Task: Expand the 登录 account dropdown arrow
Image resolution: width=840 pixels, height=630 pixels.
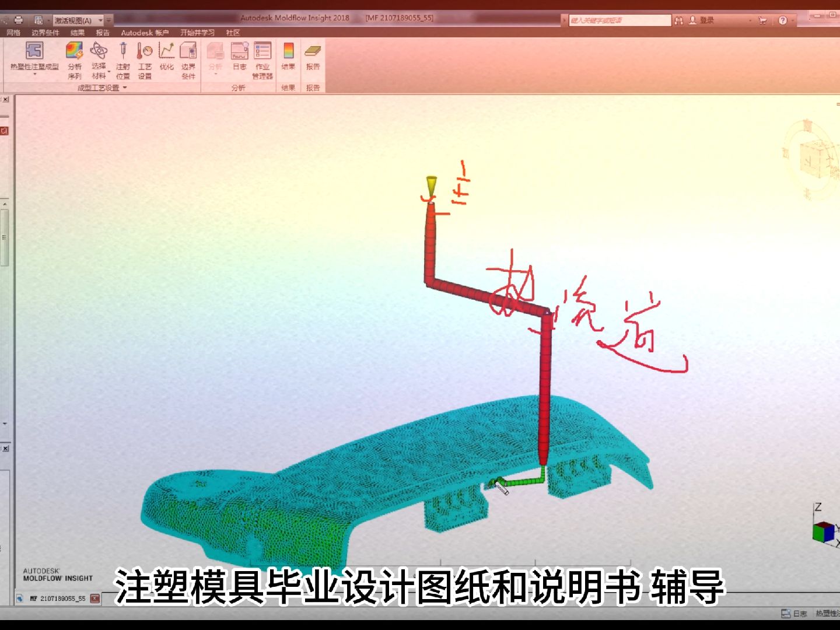Action: [750, 20]
